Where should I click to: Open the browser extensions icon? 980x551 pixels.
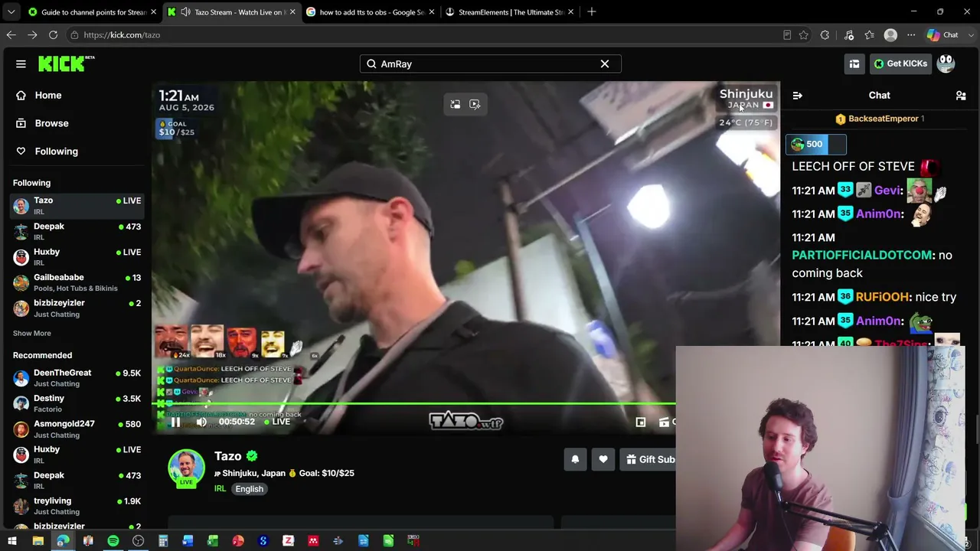click(x=825, y=34)
